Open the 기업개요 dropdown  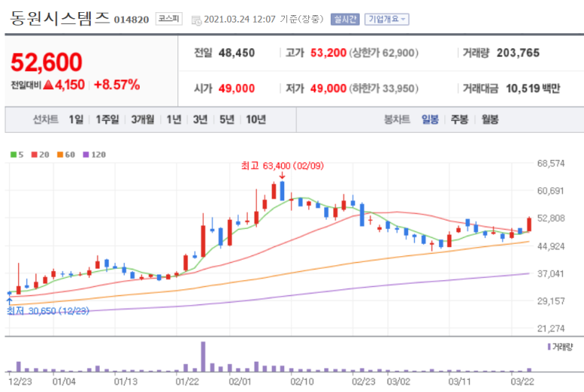click(x=387, y=20)
